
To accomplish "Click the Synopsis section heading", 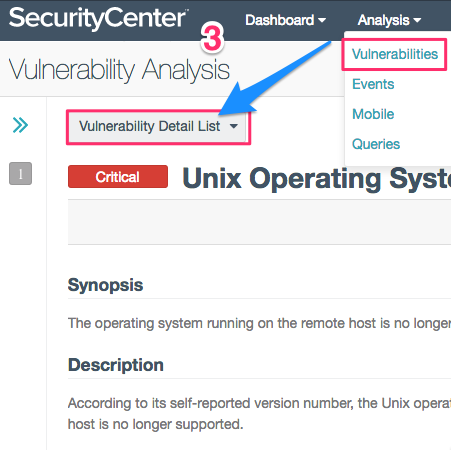I will coord(105,285).
